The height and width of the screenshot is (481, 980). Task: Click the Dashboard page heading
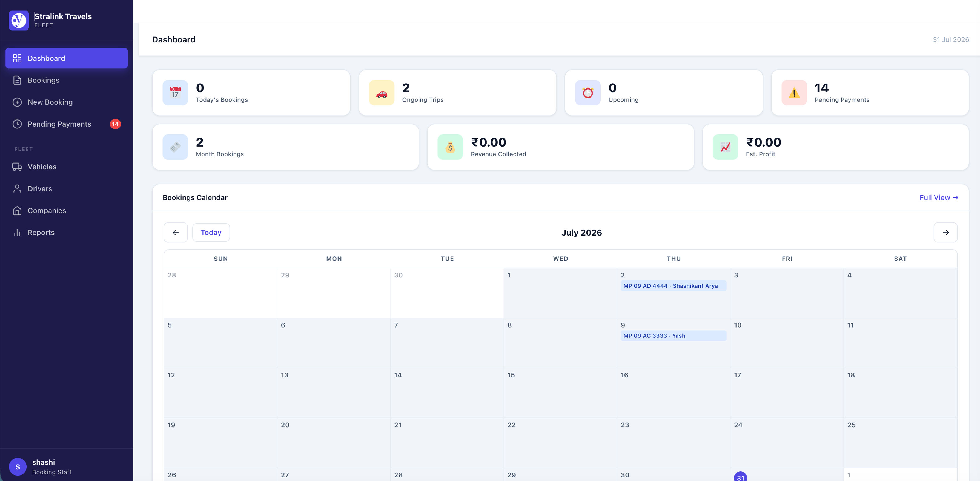point(174,39)
